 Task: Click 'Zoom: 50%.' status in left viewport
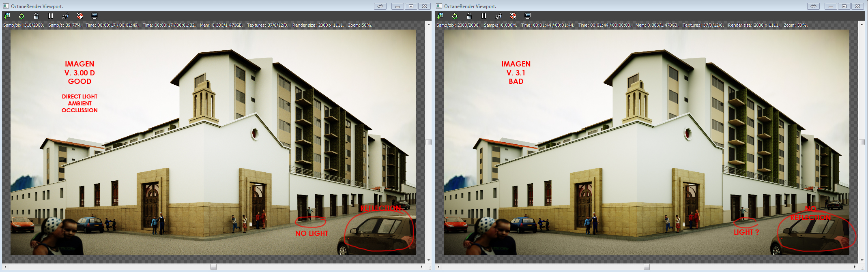(x=360, y=25)
